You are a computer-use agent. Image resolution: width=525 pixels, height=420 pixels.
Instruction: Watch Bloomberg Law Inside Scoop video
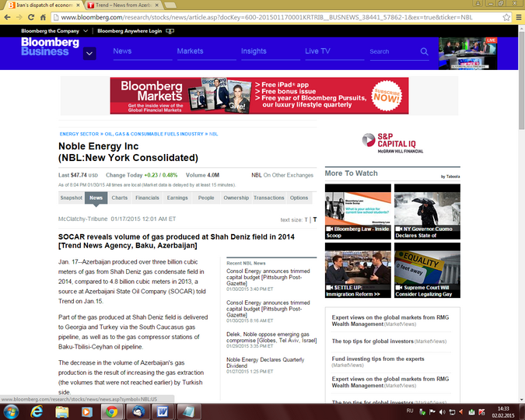point(358,212)
